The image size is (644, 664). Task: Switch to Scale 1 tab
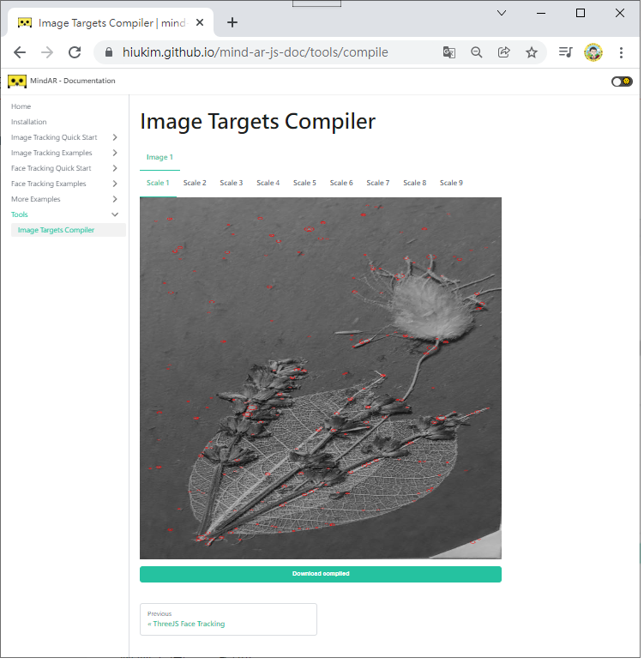pos(158,183)
